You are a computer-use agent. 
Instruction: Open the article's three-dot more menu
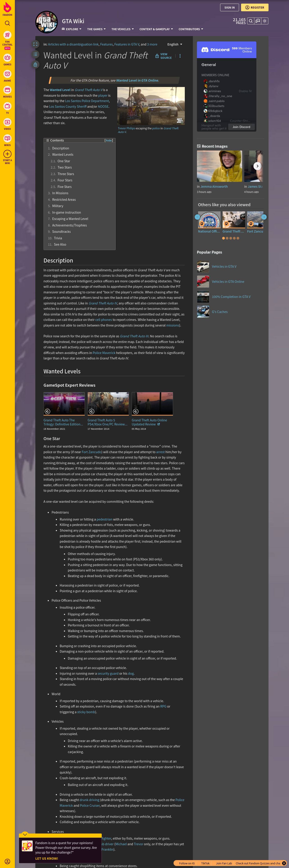pos(180,56)
